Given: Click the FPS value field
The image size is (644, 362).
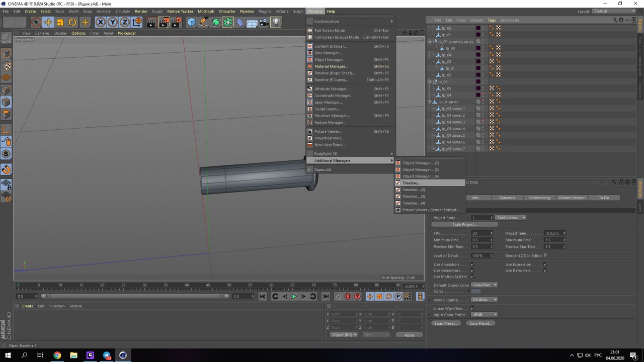Looking at the screenshot, I should (482, 233).
